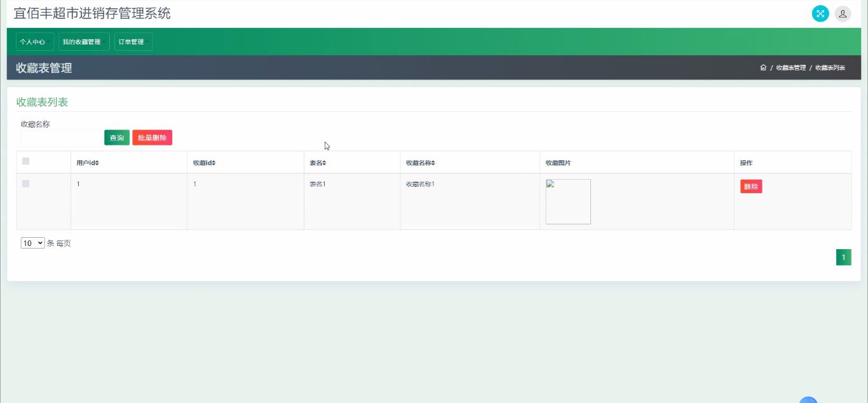Click the 宜佰丰超市进销存管理系统 title
This screenshot has width=868, height=403.
click(x=92, y=13)
